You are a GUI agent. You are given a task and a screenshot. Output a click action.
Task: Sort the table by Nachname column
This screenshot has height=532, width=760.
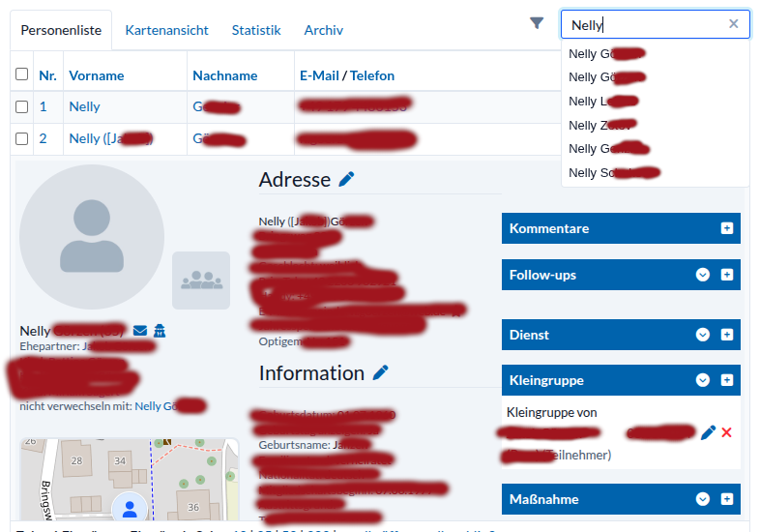point(224,75)
